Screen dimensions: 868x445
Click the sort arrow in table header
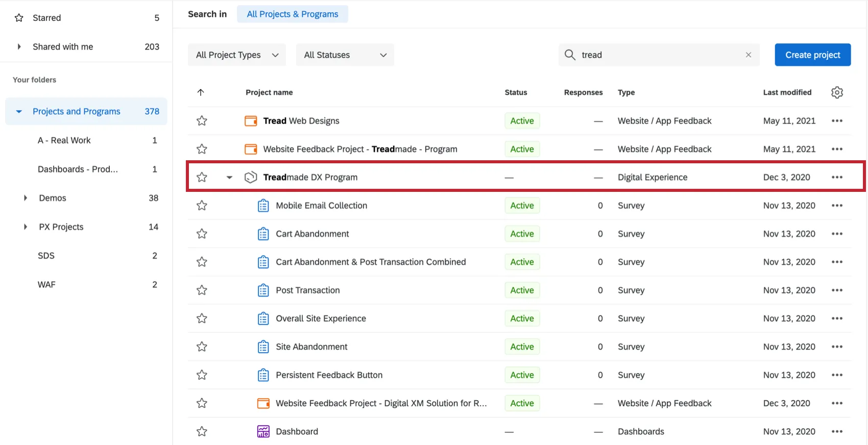[201, 92]
